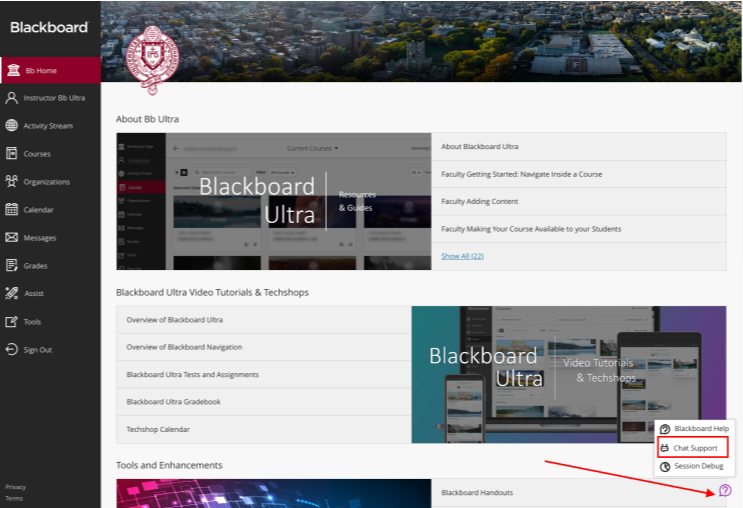Viewport: 743px width, 508px height.
Task: Click the Courses book icon
Action: [x=11, y=154]
